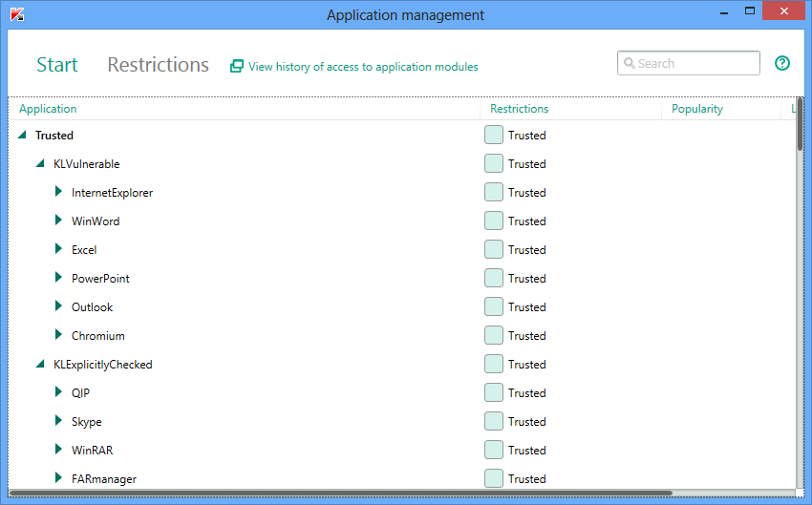
Task: Select the KLExplicitlyChecked group label
Action: [x=102, y=365]
